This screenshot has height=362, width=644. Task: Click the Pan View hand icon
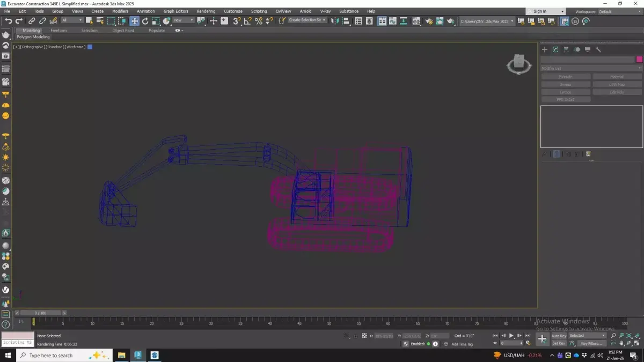pyautogui.click(x=621, y=343)
